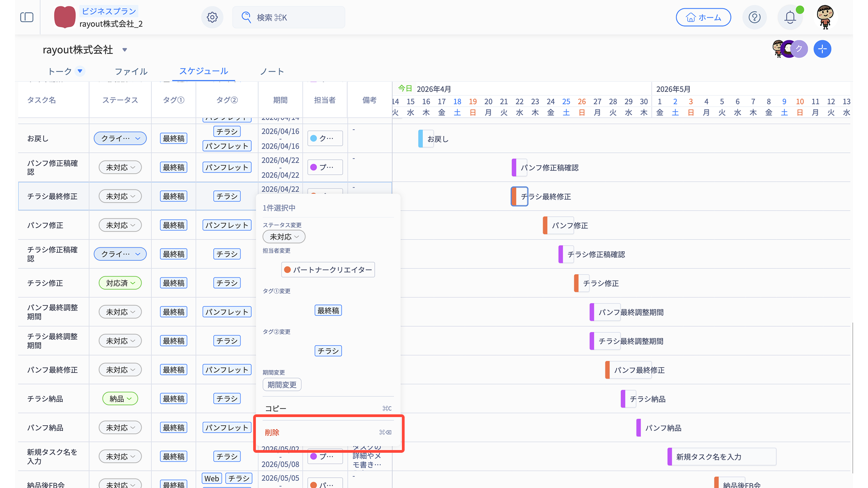Click the 期間変更 button
868x488 pixels.
pyautogui.click(x=282, y=385)
